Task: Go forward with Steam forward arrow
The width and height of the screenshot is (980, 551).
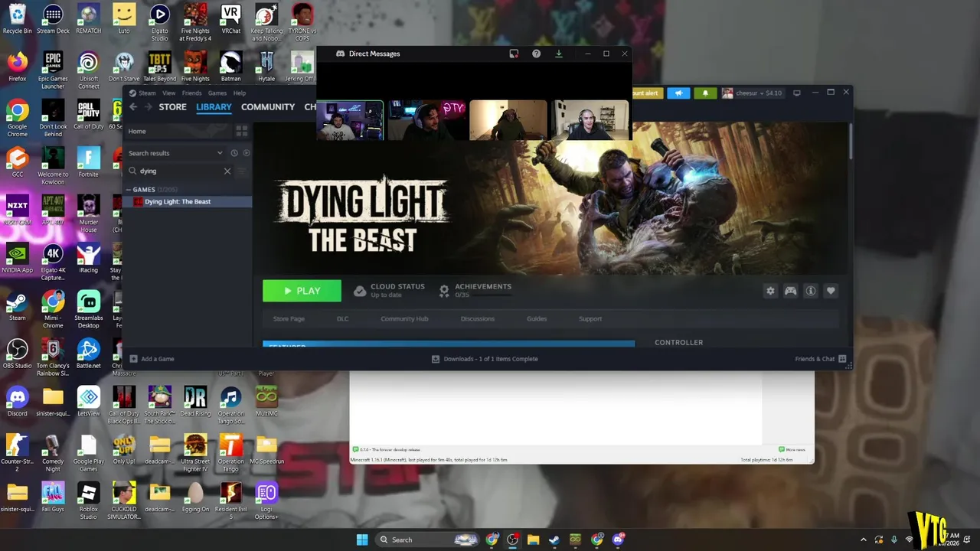Action: (147, 107)
